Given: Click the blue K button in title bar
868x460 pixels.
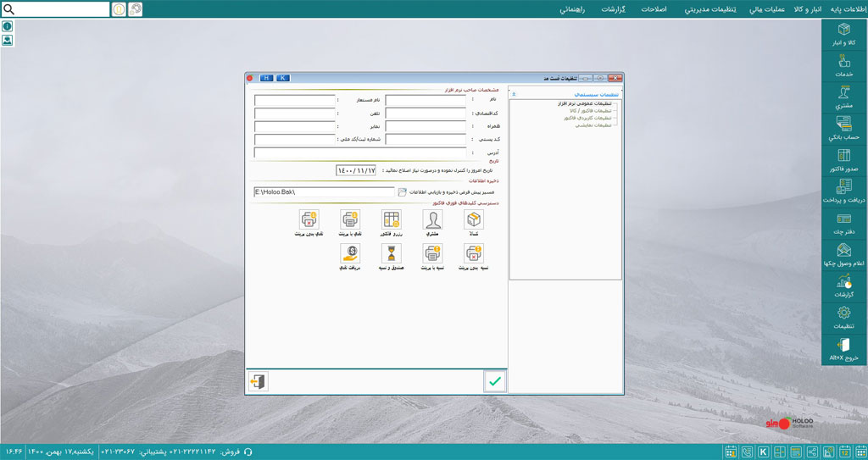Looking at the screenshot, I should coord(283,78).
